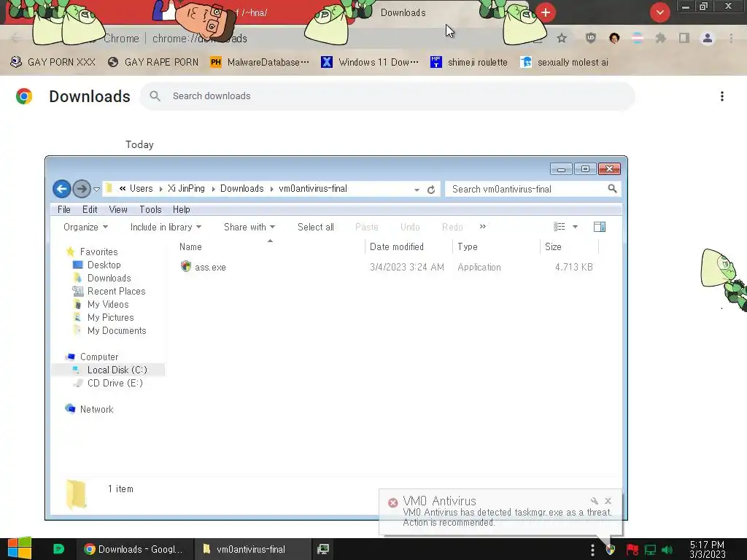The width and height of the screenshot is (747, 560).
Task: Bookmark this page with the star icon
Action: point(562,38)
